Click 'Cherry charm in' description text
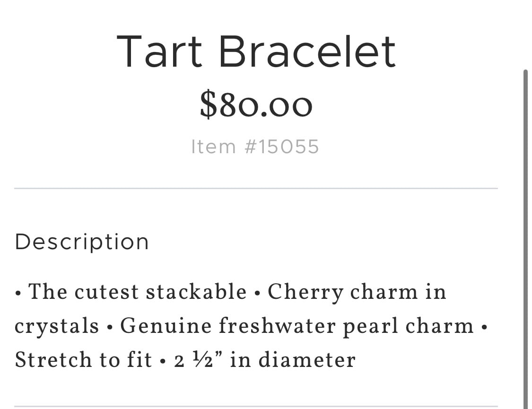532x409 pixels. pyautogui.click(x=357, y=292)
